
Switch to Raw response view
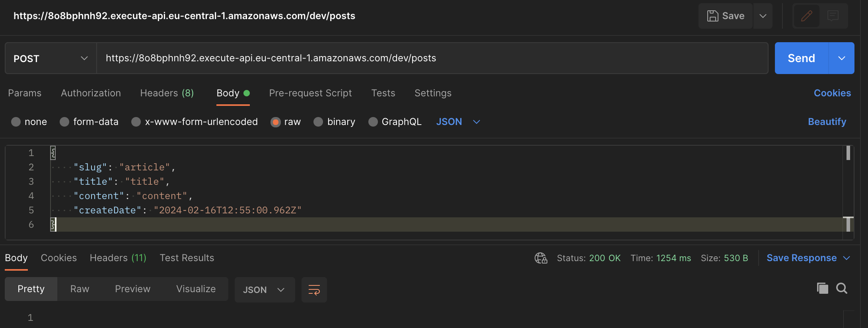80,289
